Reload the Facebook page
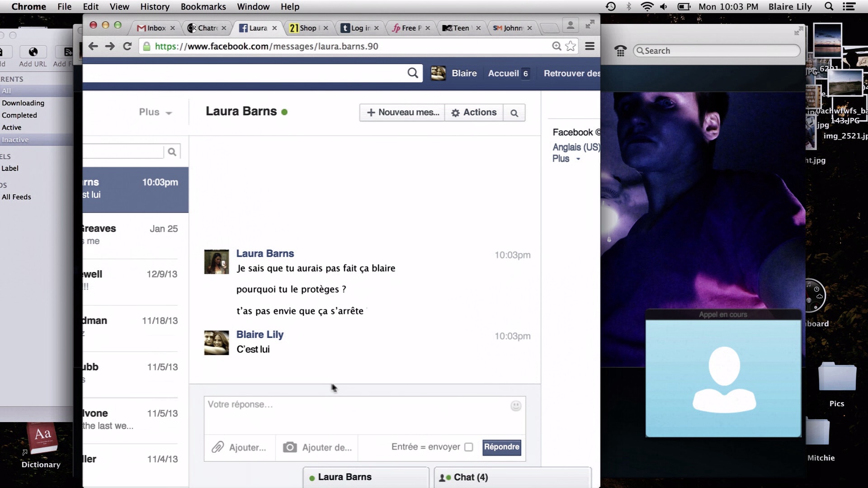This screenshot has width=868, height=488. tap(127, 46)
